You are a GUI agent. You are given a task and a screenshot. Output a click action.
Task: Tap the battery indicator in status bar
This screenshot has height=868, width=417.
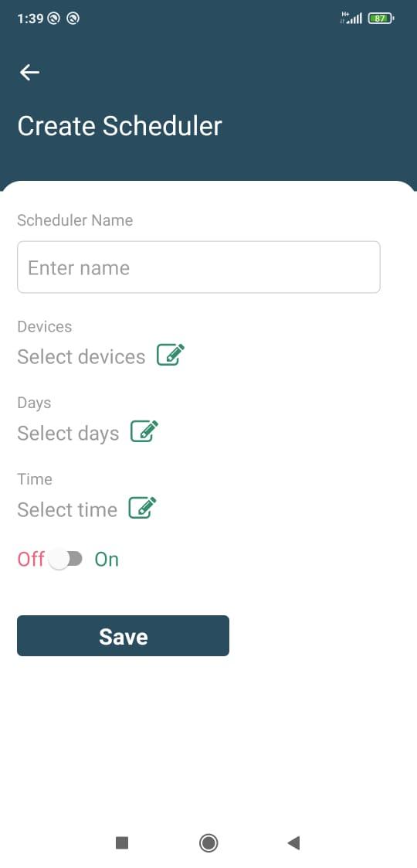[381, 19]
